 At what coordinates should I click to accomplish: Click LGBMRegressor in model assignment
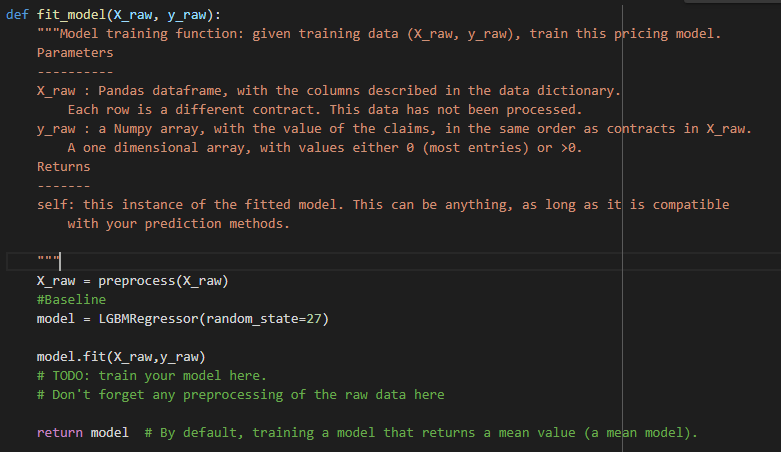coord(148,319)
